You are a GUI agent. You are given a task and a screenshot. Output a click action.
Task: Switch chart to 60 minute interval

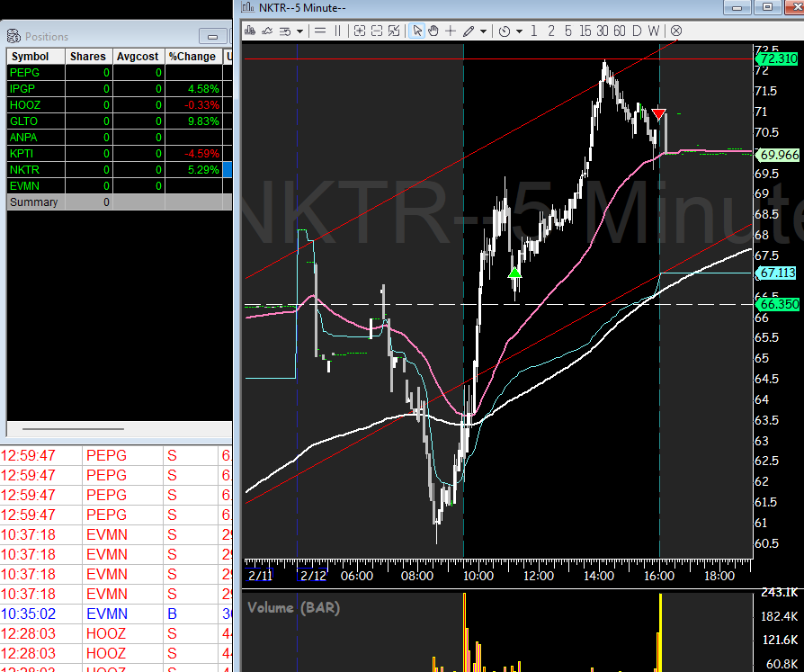pos(620,31)
